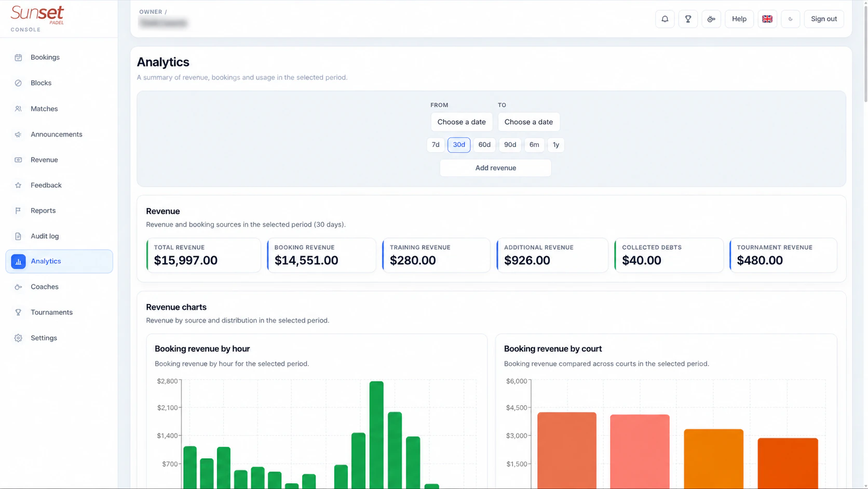Viewport: 868px width, 489px height.
Task: Select the 60d period option
Action: 484,145
